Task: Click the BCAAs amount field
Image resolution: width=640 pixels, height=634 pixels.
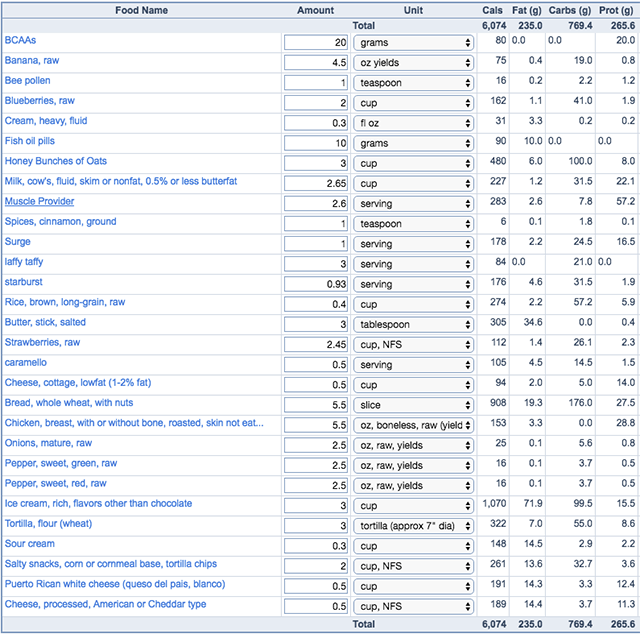Action: (316, 42)
